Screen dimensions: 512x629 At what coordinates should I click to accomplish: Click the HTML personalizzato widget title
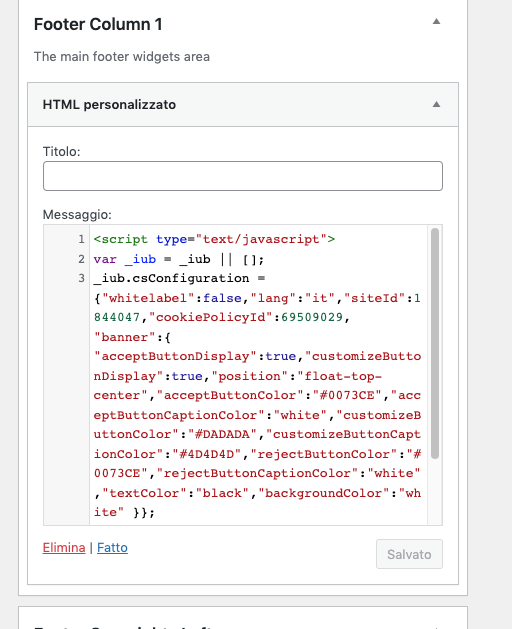(x=109, y=105)
